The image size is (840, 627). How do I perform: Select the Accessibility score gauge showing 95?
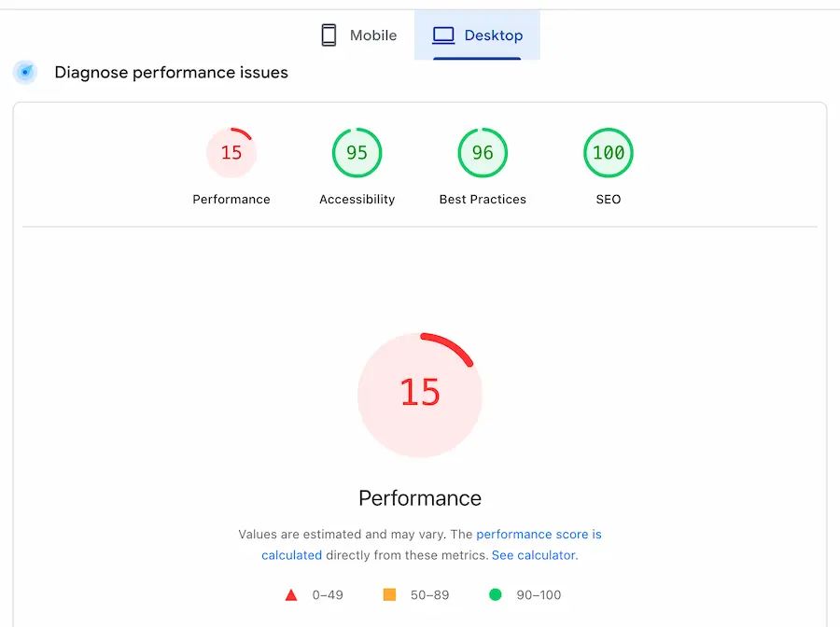tap(357, 152)
